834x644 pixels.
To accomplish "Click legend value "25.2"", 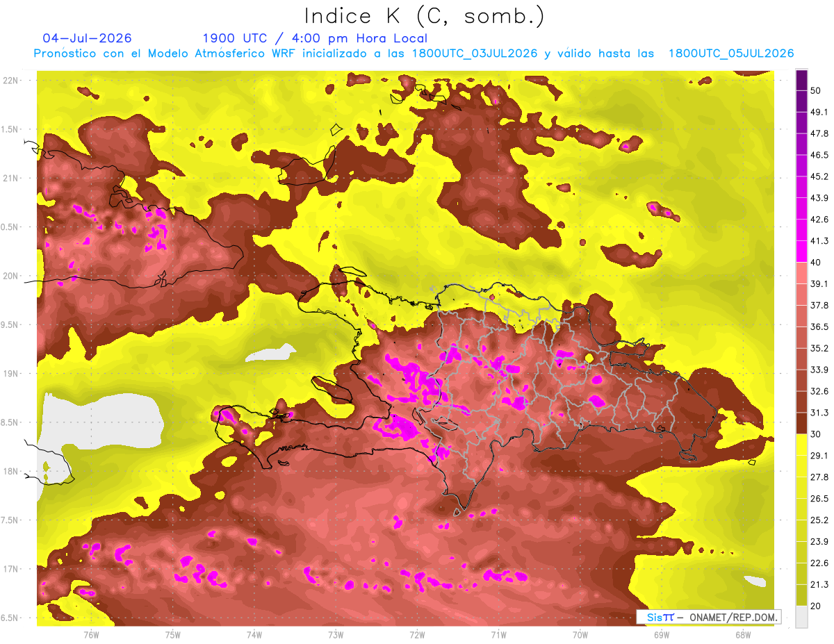I will point(819,520).
